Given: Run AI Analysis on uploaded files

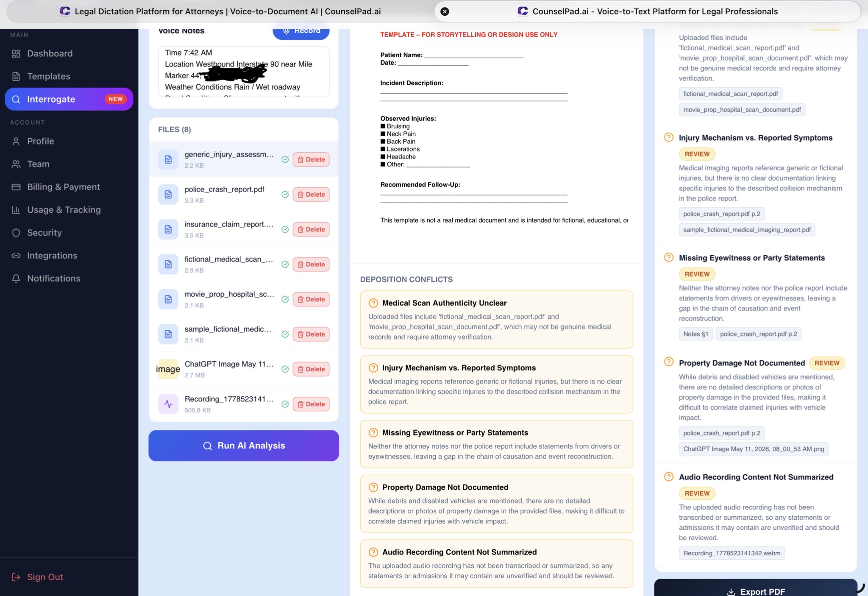Looking at the screenshot, I should (x=244, y=446).
